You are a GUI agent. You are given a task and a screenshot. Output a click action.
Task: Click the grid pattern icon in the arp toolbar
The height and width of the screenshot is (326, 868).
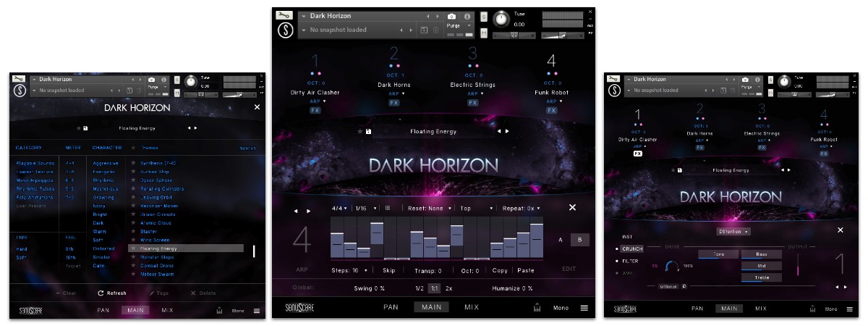387,208
